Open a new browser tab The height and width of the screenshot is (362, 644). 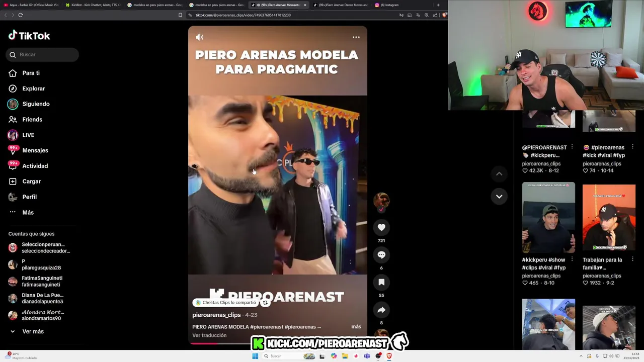pos(438,5)
